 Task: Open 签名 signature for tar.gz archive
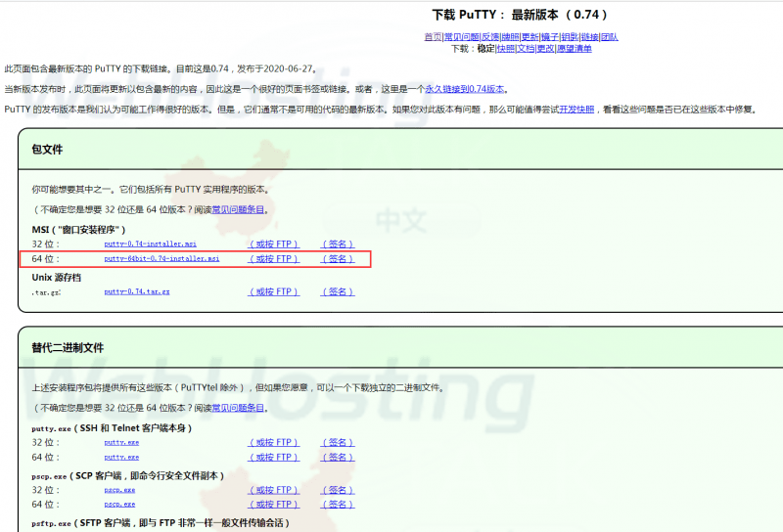338,291
